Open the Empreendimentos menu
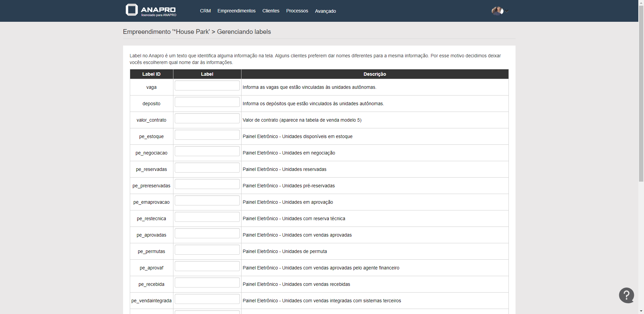This screenshot has height=314, width=644. pos(236,11)
